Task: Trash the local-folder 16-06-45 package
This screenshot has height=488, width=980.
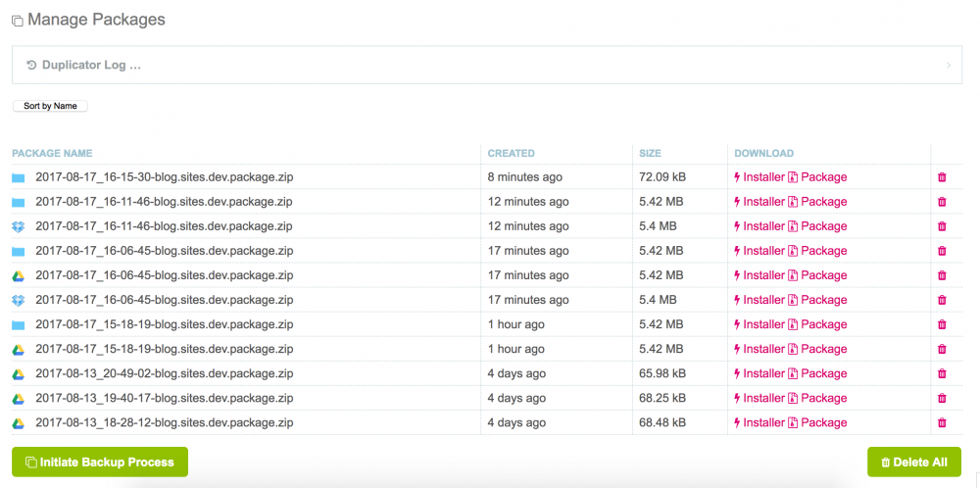Action: [942, 251]
